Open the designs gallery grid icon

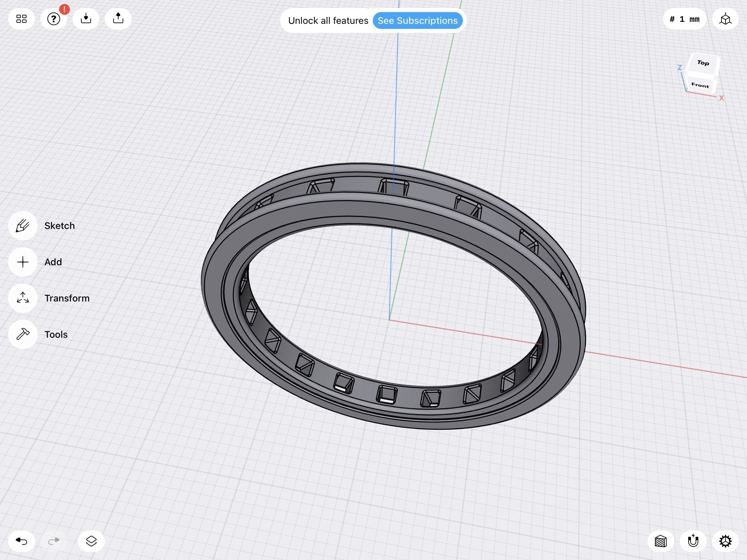pos(21,18)
